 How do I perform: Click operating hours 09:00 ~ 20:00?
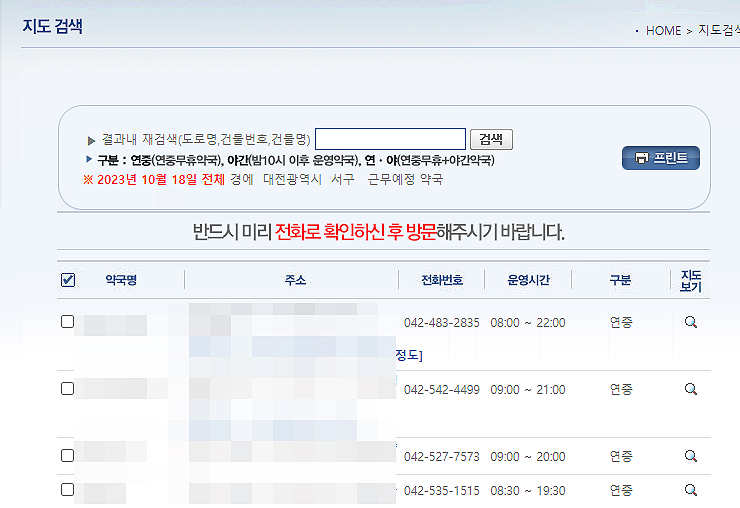point(528,457)
